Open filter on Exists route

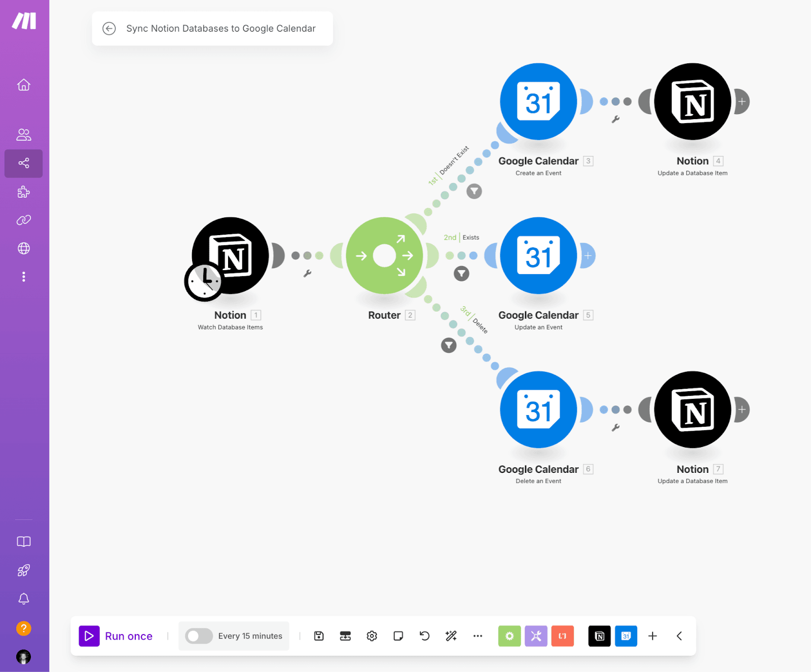pyautogui.click(x=461, y=274)
